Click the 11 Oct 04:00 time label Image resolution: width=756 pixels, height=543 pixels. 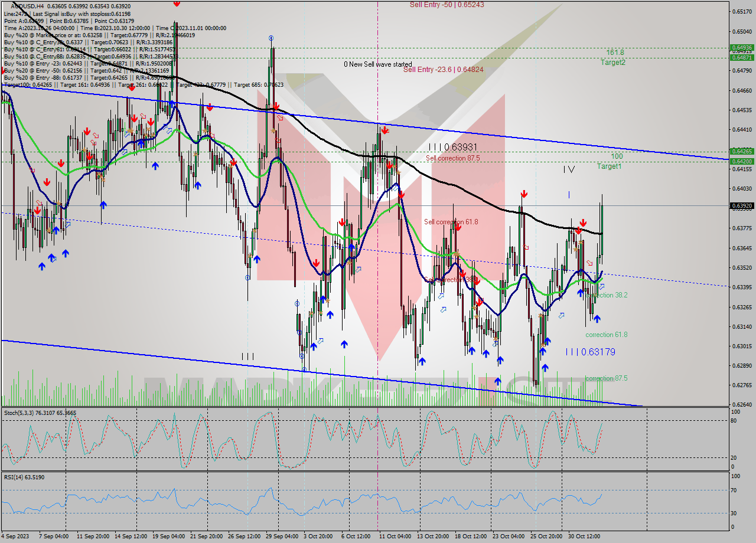(x=395, y=537)
